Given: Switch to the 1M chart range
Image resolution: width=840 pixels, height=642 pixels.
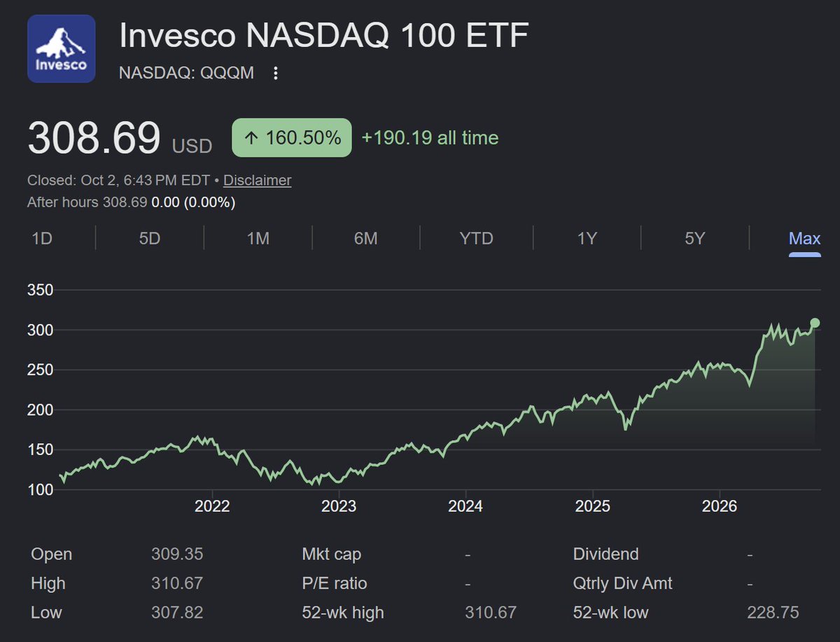Looking at the screenshot, I should coord(258,238).
